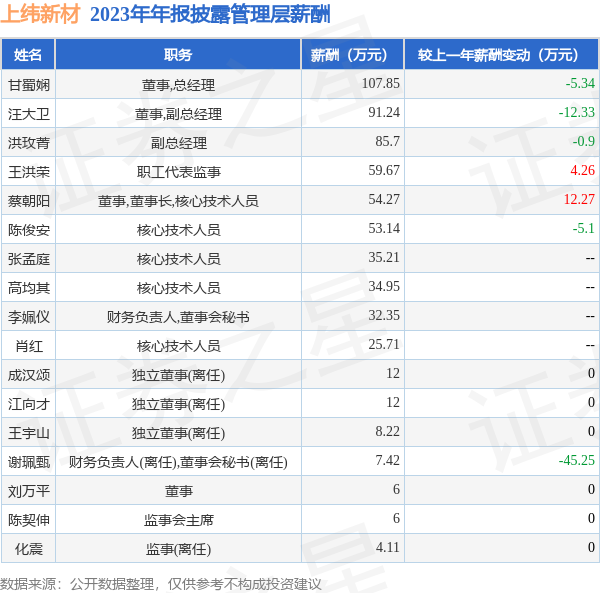Screen dimensions: 600x593
Task: Click the 监事会主席 position cell
Action: (178, 520)
